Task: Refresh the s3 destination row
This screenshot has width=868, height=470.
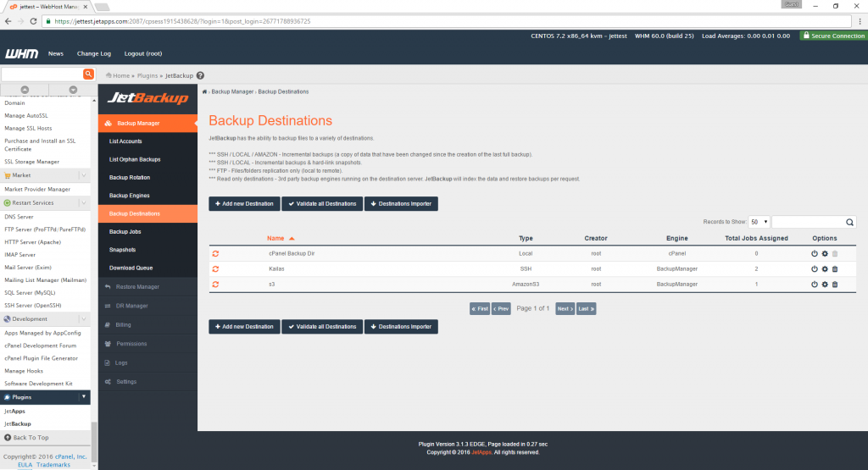Action: tap(215, 285)
